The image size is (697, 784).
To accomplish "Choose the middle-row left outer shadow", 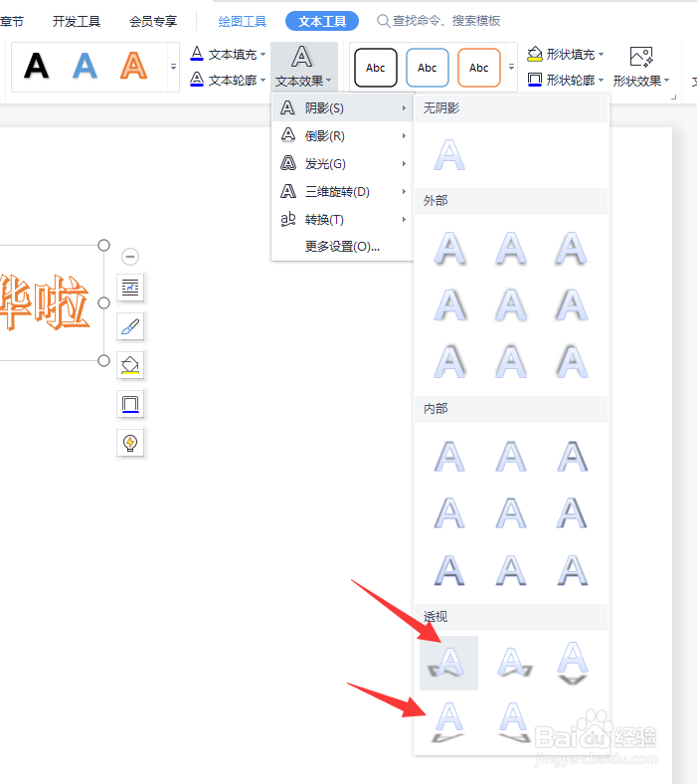I will pos(450,305).
